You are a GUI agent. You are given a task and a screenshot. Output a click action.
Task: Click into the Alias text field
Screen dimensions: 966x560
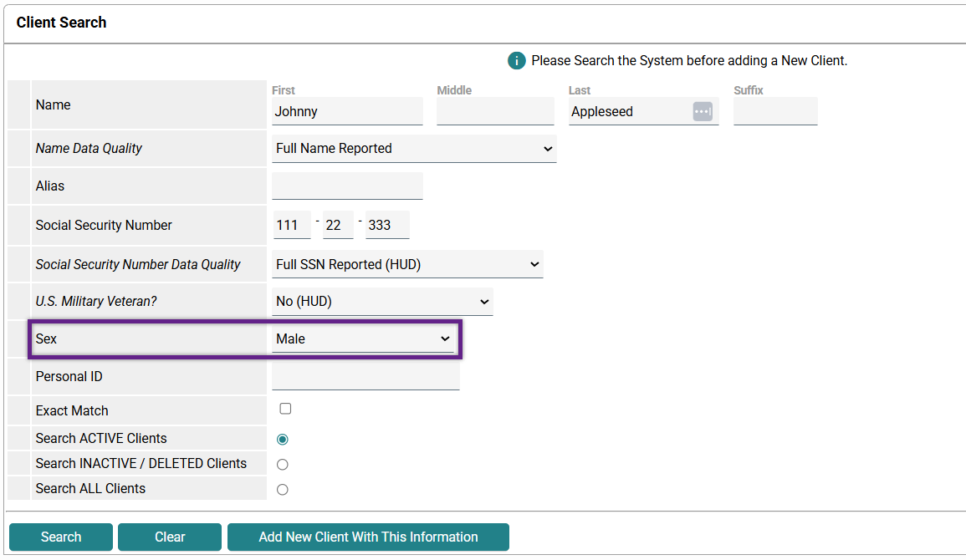click(347, 186)
